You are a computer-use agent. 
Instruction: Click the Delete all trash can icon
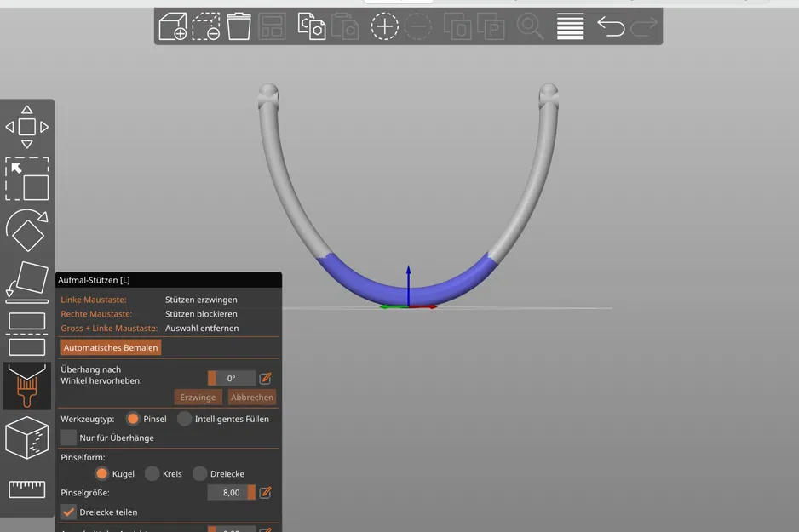click(239, 26)
